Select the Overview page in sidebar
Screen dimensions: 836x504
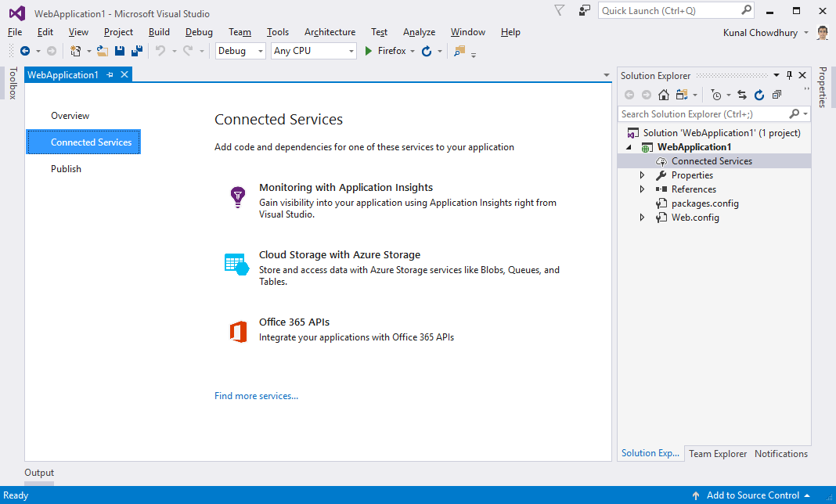pyautogui.click(x=70, y=116)
